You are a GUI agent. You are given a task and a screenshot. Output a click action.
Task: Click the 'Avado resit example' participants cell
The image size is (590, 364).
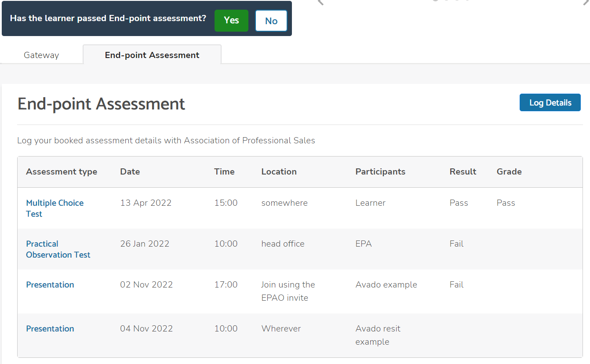(x=378, y=335)
